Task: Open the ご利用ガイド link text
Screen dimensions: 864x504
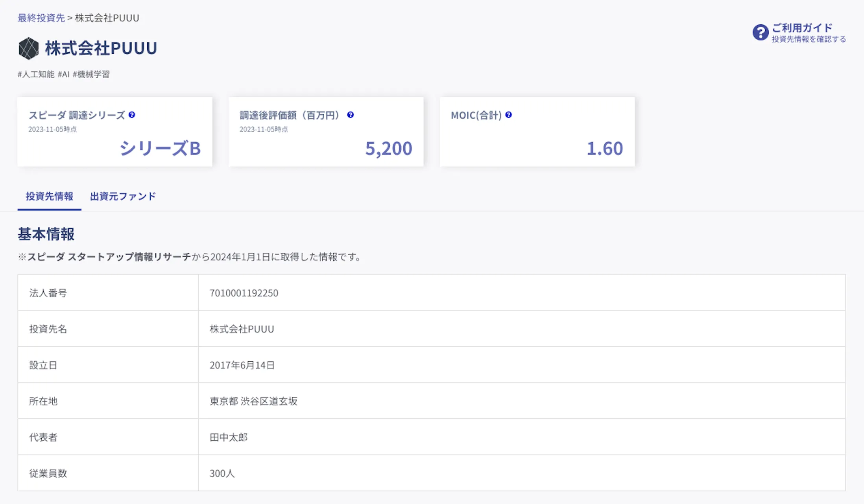Action: [802, 28]
